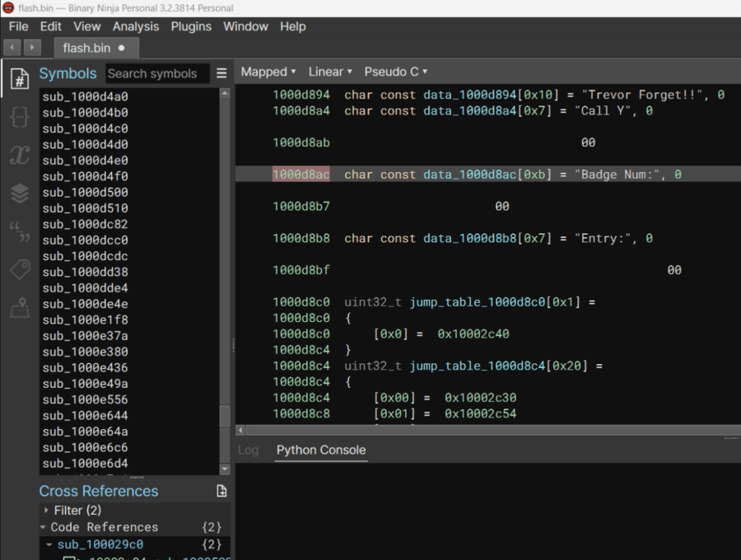Navigate forward with the right arrow
Viewport: 741px width, 560px height.
pyautogui.click(x=32, y=48)
